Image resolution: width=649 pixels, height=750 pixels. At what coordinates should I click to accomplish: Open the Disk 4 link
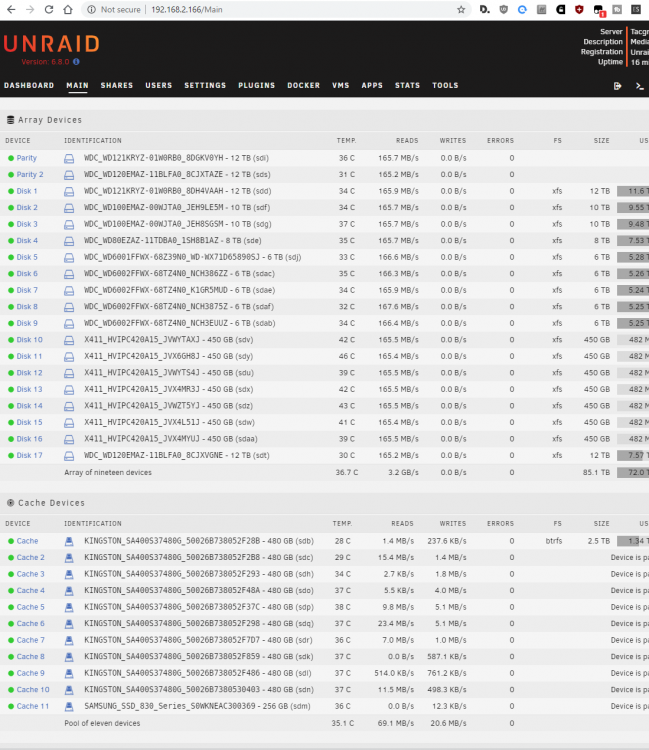click(x=27, y=241)
